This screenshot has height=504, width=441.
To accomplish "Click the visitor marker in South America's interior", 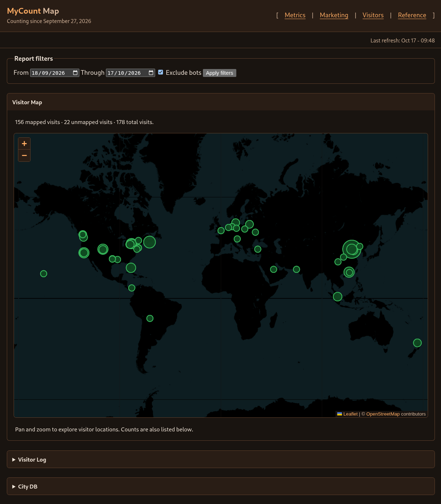I will tap(150, 319).
